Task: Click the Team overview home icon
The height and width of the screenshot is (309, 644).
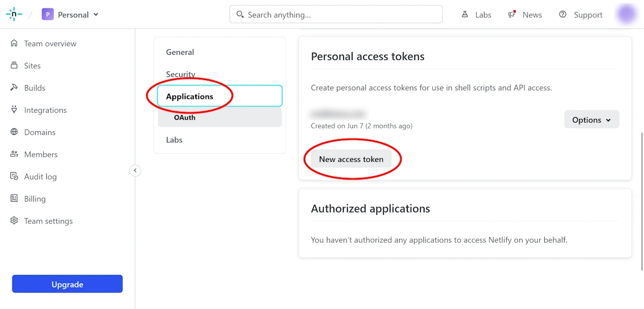Action: tap(14, 44)
